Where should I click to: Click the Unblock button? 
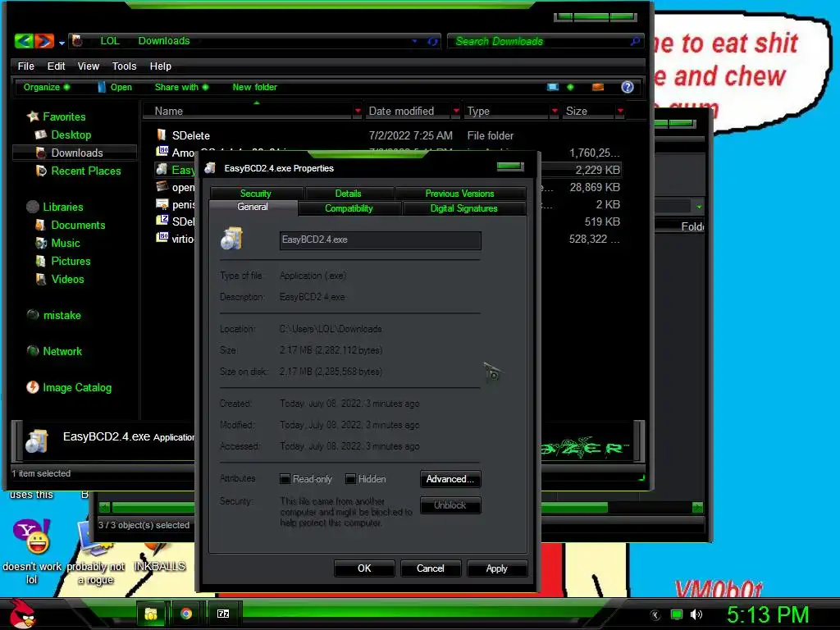click(x=450, y=505)
